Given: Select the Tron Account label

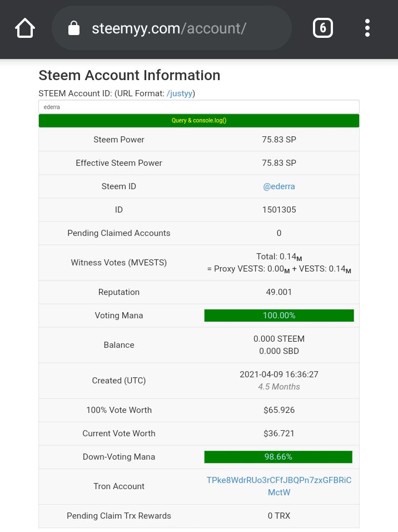Looking at the screenshot, I should 119,486.
